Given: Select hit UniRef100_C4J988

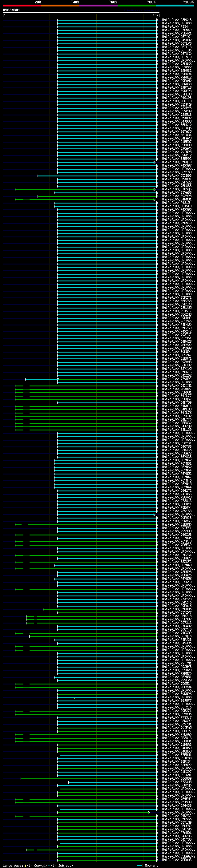Looking at the screenshot, I should point(176,121).
